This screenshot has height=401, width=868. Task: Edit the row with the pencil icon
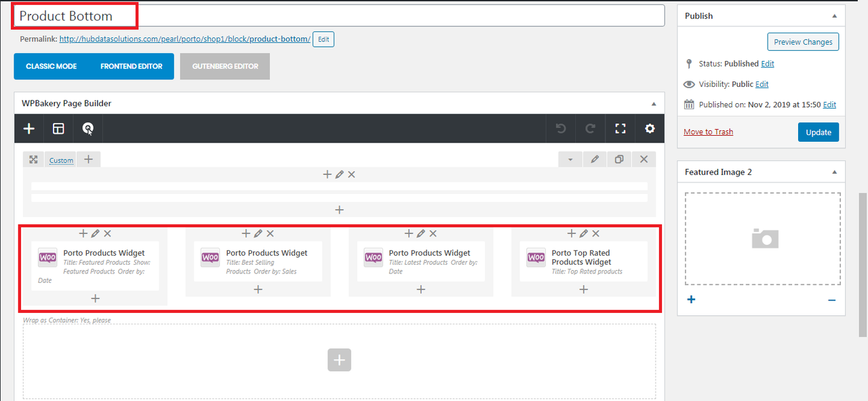[x=595, y=159]
